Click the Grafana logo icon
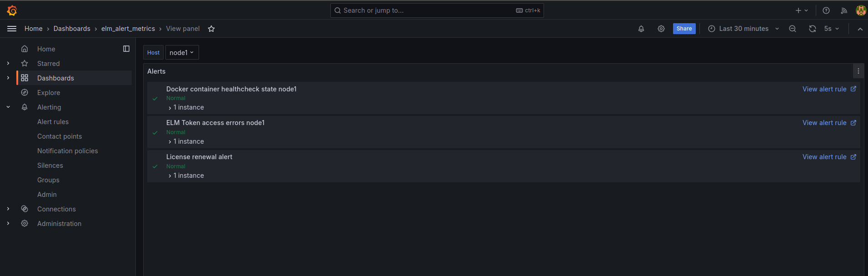This screenshot has height=276, width=868. click(x=12, y=10)
